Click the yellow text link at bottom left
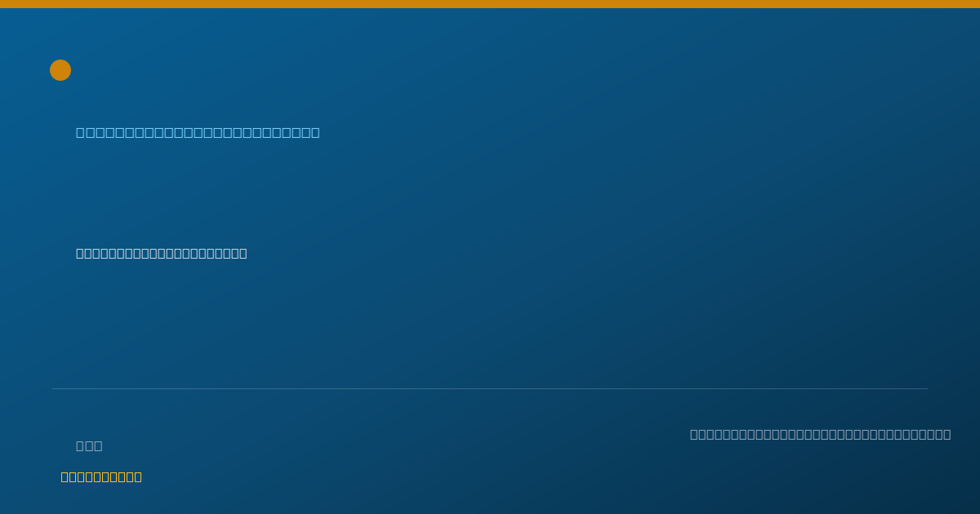The height and width of the screenshot is (514, 980). point(101,476)
